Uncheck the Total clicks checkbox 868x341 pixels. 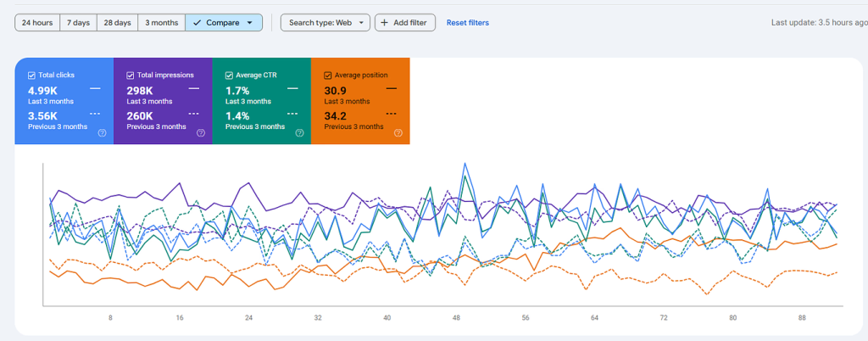tap(31, 75)
